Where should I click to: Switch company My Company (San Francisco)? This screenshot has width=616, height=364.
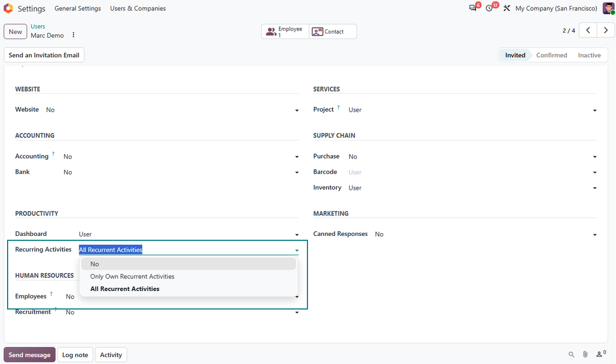point(556,8)
